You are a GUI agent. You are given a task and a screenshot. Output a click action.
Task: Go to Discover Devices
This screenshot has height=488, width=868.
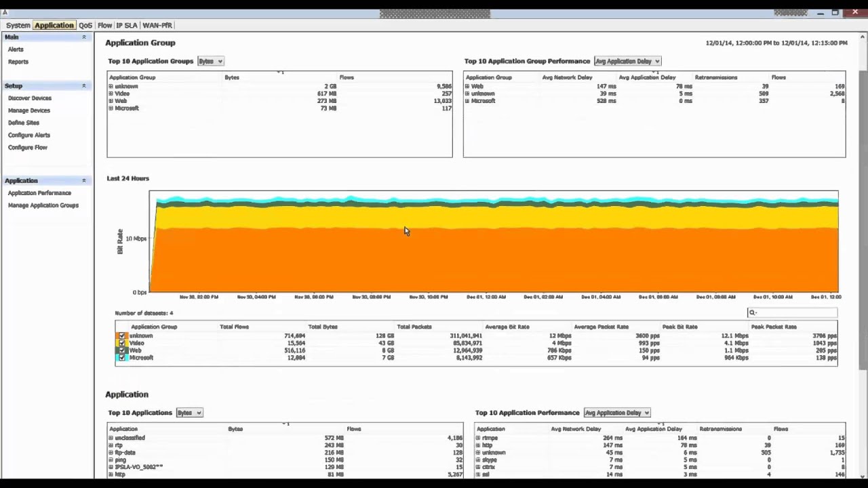tap(30, 98)
